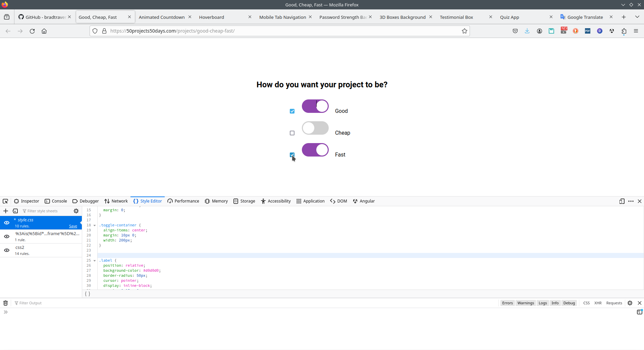The width and height of the screenshot is (644, 350).
Task: Toggle visibility of the 1-rule style sheet
Action: pos(7,236)
